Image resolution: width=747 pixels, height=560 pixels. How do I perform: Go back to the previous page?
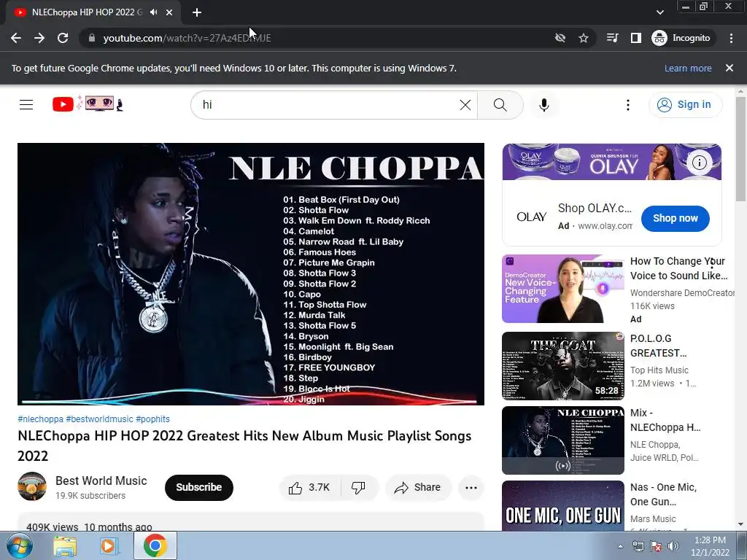[x=16, y=38]
